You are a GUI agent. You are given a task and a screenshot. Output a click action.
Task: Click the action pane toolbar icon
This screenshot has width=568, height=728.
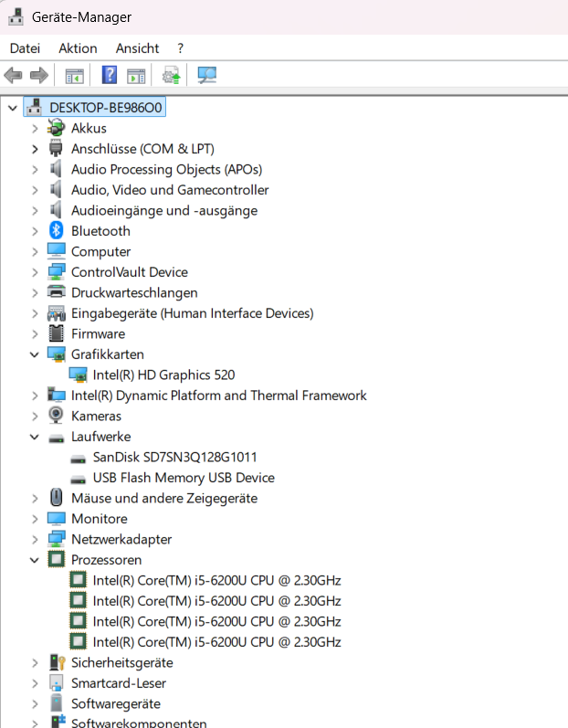click(136, 75)
